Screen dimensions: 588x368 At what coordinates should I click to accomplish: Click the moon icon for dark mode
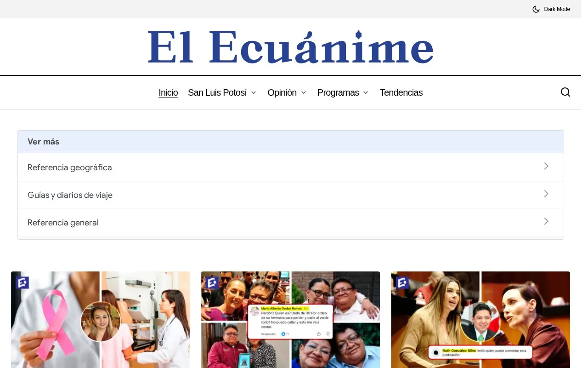pyautogui.click(x=536, y=9)
